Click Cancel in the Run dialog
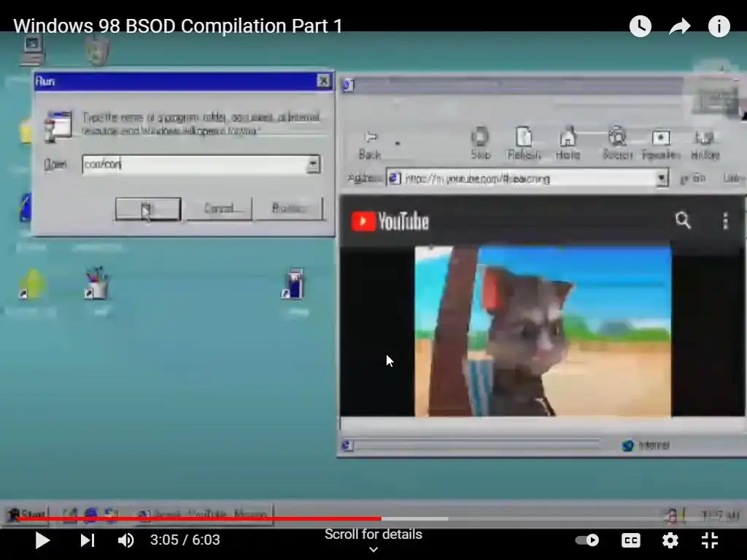Viewport: 747px width, 560px height. click(x=219, y=209)
